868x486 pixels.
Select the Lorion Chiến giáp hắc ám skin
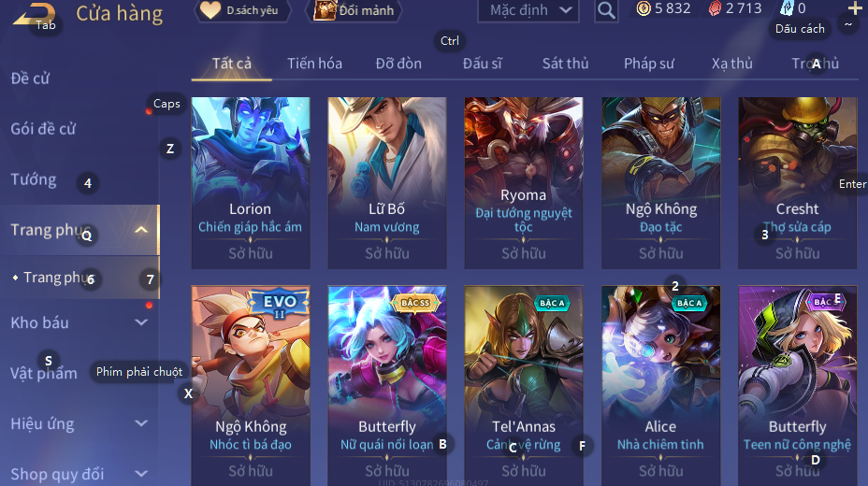pos(251,183)
